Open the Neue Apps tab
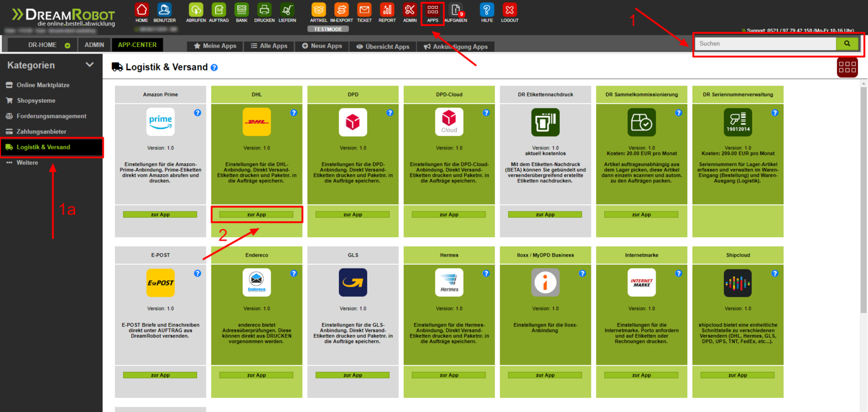 (x=322, y=46)
